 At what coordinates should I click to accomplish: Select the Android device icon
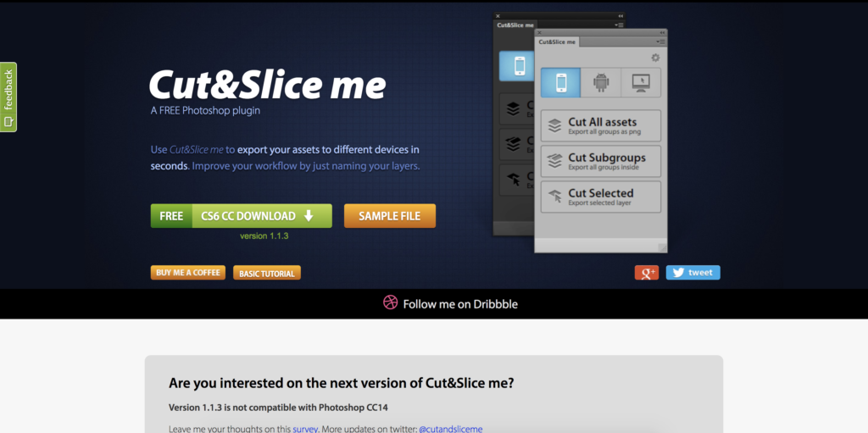click(601, 83)
